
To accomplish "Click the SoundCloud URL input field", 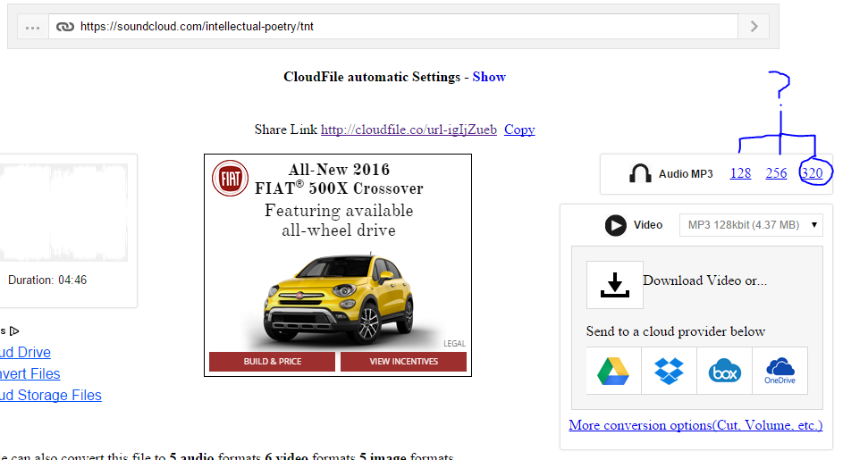I will [393, 27].
